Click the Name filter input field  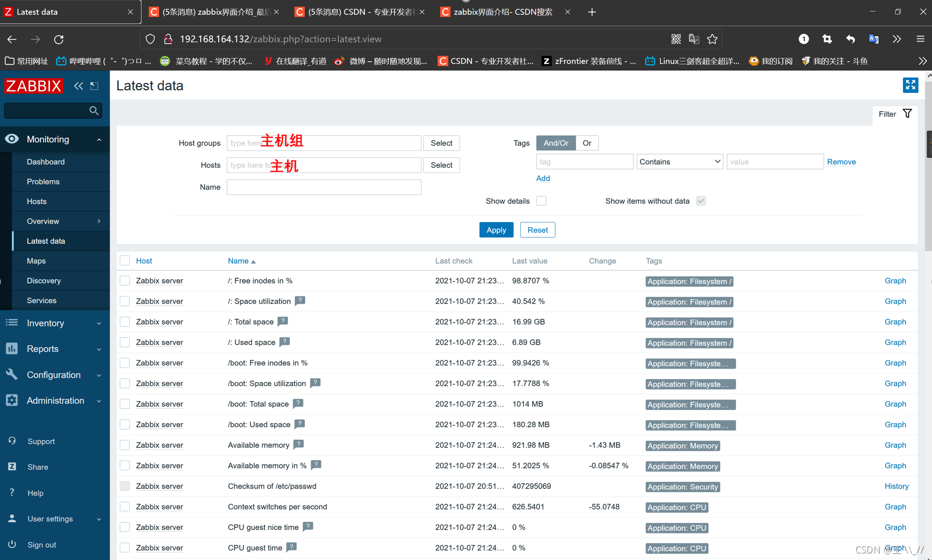(x=324, y=187)
